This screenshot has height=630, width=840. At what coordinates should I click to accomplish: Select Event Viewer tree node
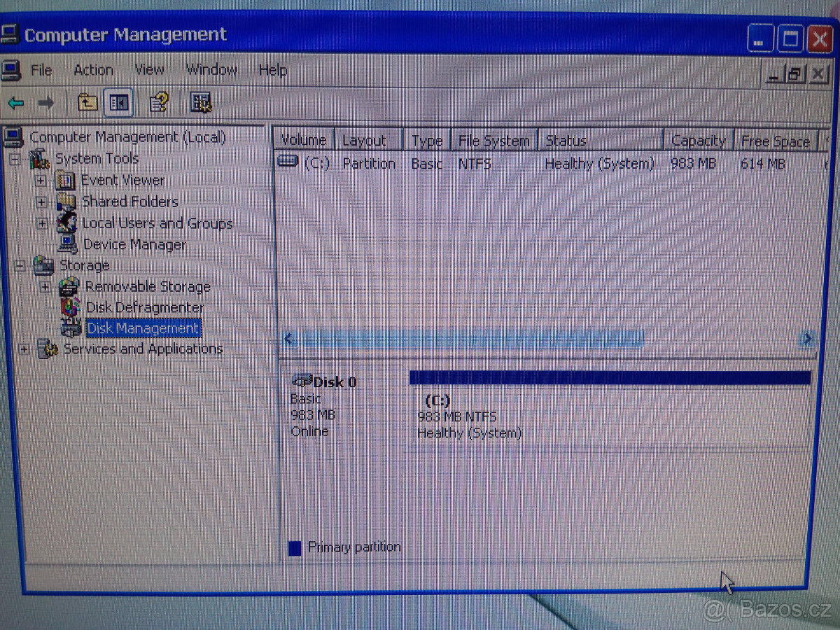[x=122, y=181]
